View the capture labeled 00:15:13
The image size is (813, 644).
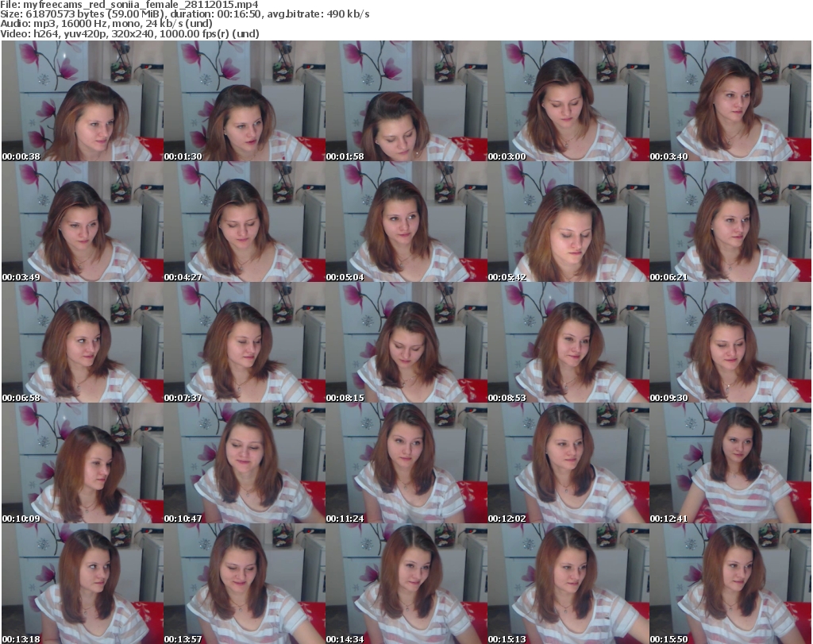tap(568, 584)
